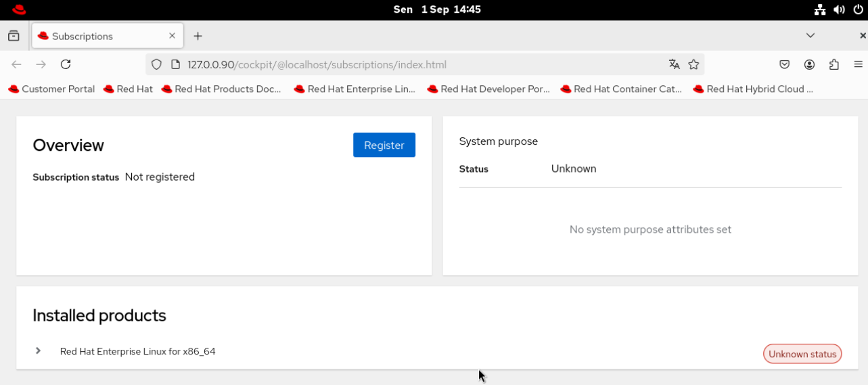Click the Installed products heading
The height and width of the screenshot is (385, 868).
pyautogui.click(x=99, y=315)
